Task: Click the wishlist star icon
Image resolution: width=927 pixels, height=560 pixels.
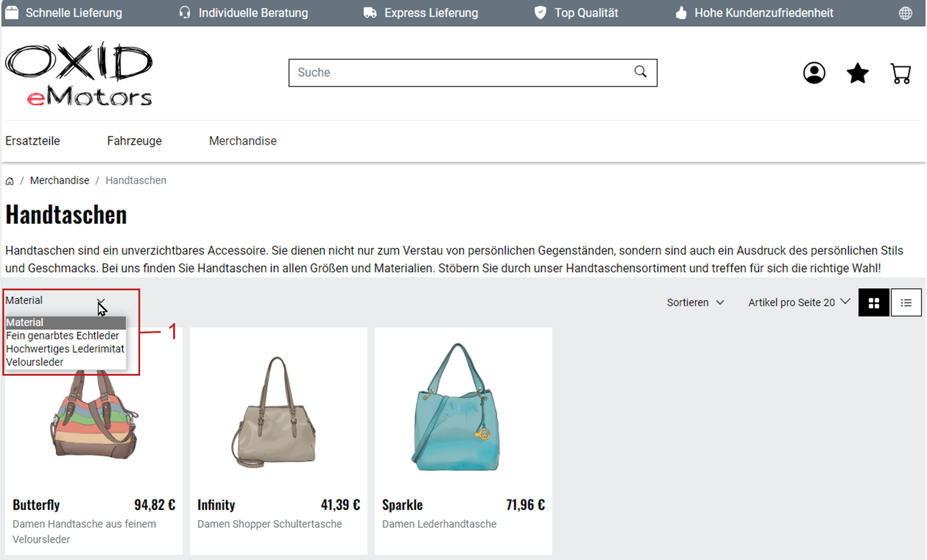Action: coord(857,73)
